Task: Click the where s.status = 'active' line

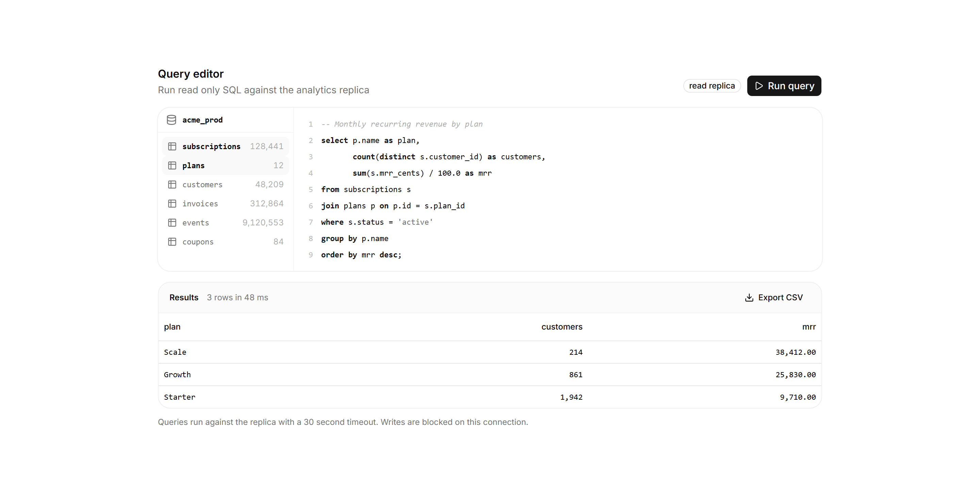Action: [x=377, y=222]
